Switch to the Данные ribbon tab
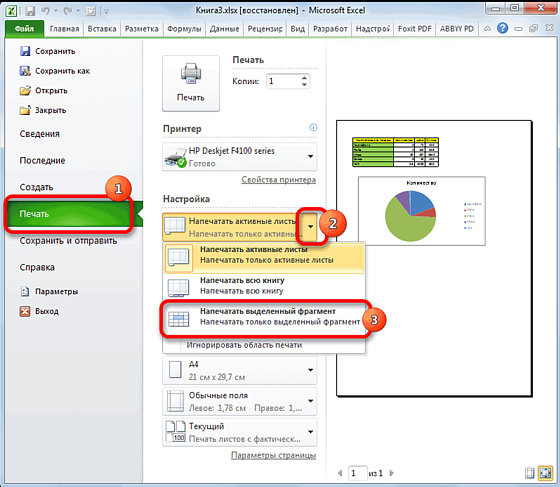 point(224,29)
